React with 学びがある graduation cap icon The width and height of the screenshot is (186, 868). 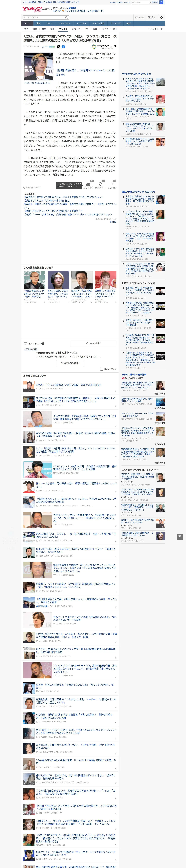[x=89, y=185]
